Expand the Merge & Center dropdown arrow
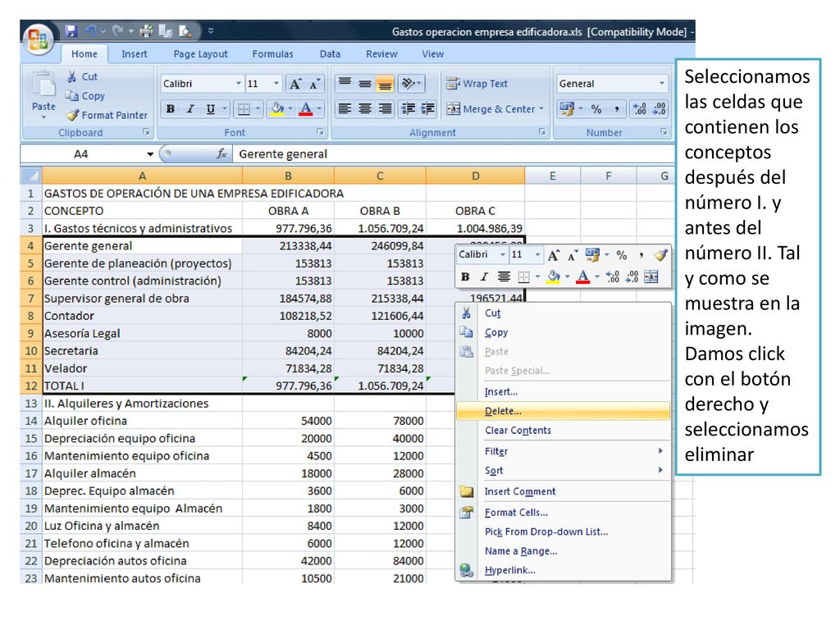Image resolution: width=840 pixels, height=630 pixels. click(x=541, y=109)
